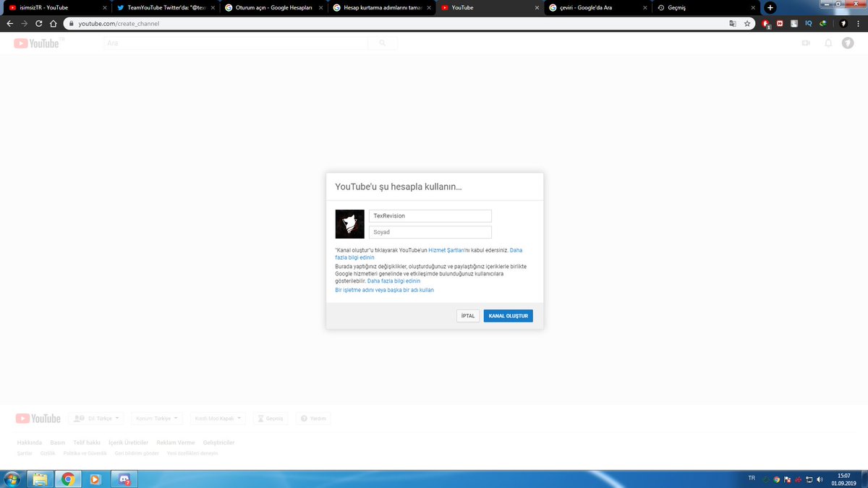Viewport: 868px width, 488px height.
Task: Reload the page with refresh icon
Action: tap(39, 23)
